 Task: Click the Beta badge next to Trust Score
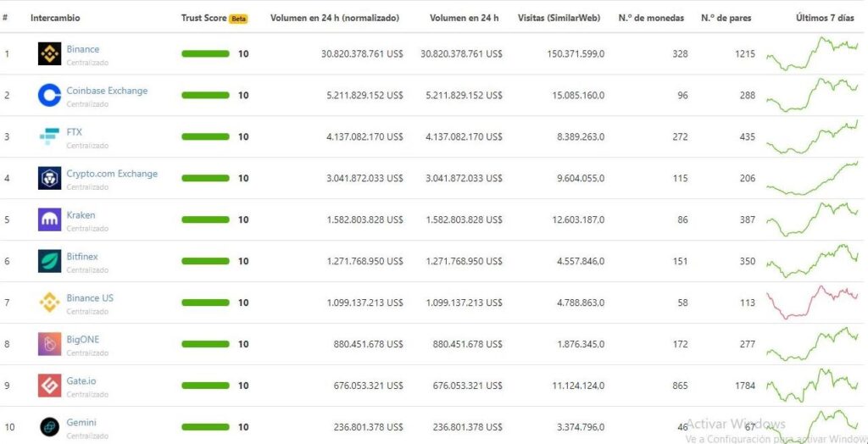238,19
